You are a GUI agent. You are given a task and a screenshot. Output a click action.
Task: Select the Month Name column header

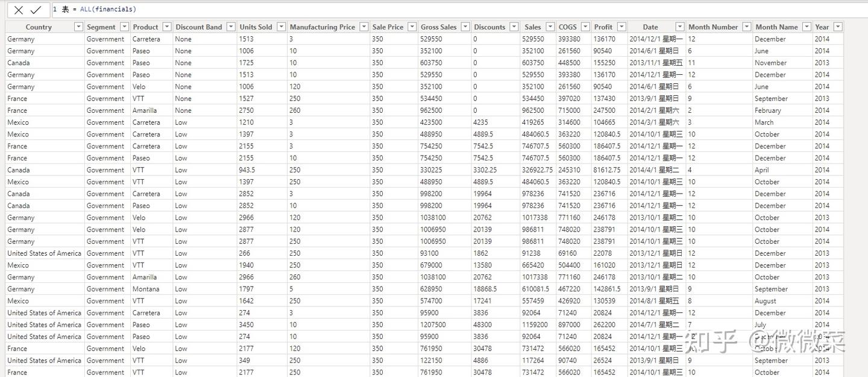tap(776, 27)
